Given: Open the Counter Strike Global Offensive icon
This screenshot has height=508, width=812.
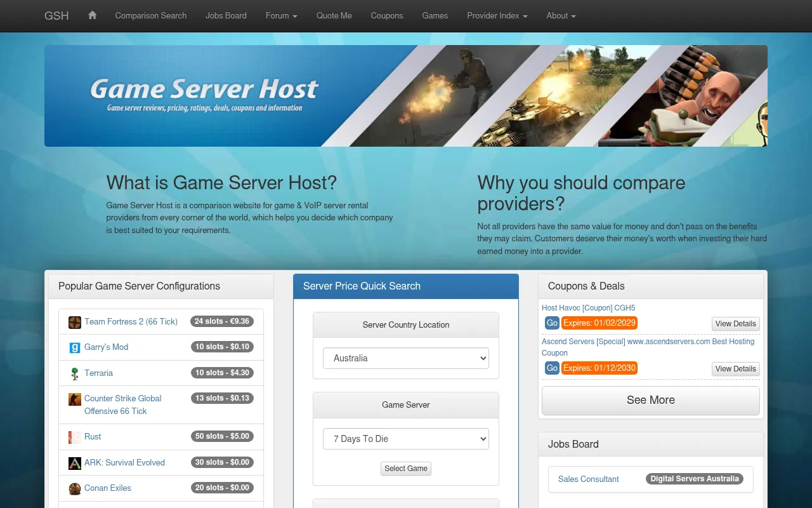Looking at the screenshot, I should (75, 399).
